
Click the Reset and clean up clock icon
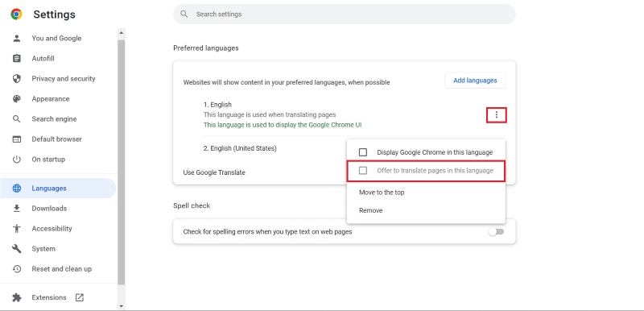(x=16, y=269)
